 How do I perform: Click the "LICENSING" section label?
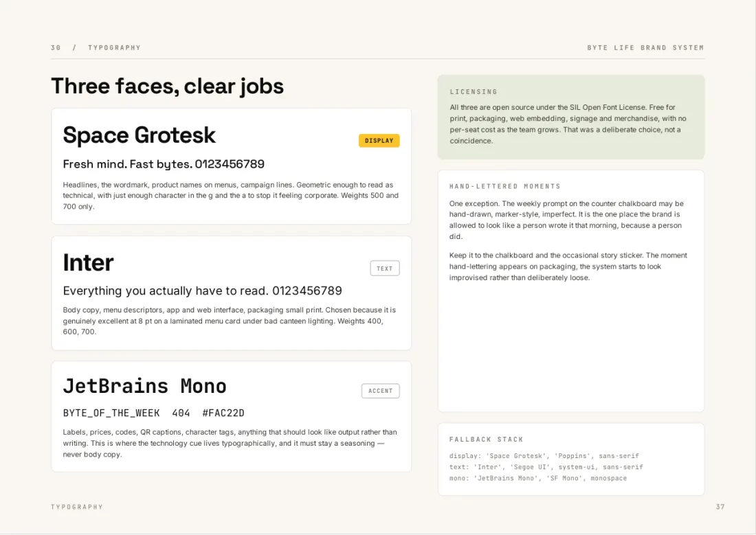click(474, 91)
